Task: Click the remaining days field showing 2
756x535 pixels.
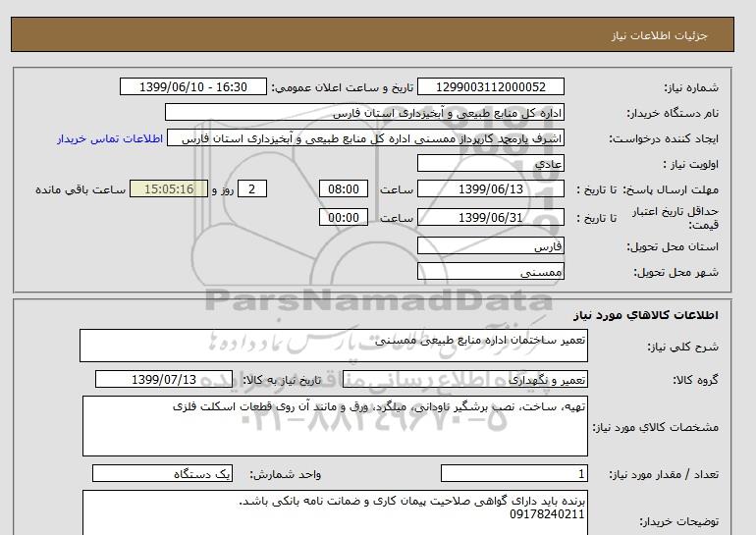Action: 252,188
